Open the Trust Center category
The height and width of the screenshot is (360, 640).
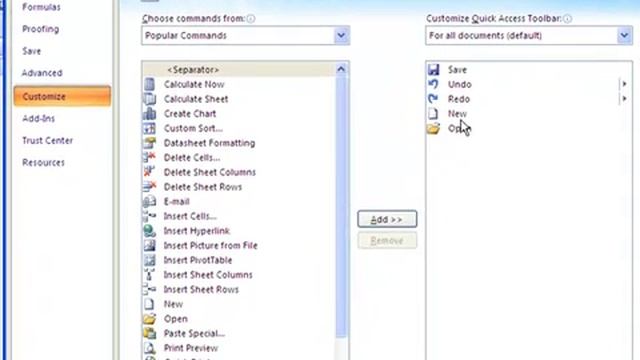tap(47, 140)
